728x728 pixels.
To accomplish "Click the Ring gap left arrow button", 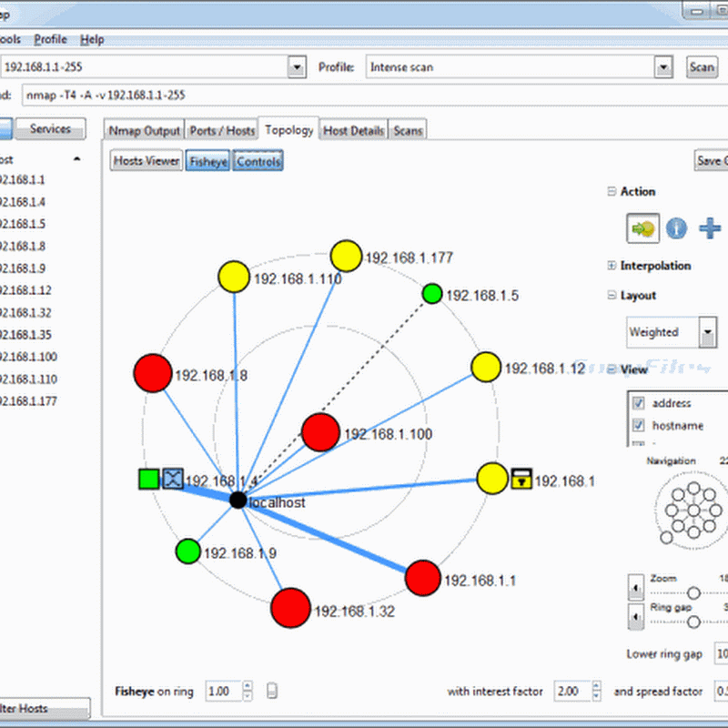I will (635, 617).
